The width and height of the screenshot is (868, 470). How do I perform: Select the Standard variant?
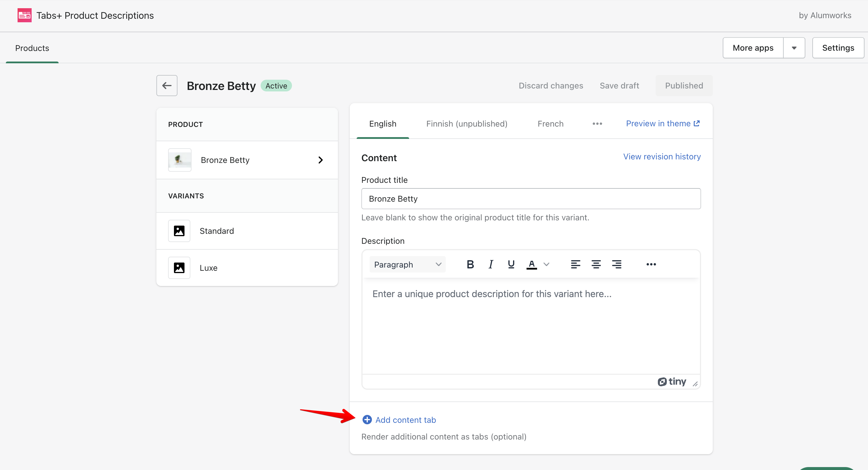click(x=247, y=230)
